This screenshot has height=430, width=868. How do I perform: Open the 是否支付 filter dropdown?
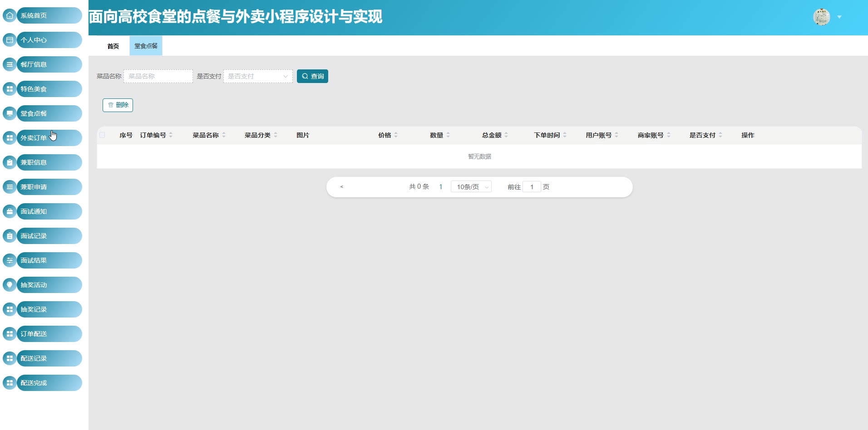[258, 76]
